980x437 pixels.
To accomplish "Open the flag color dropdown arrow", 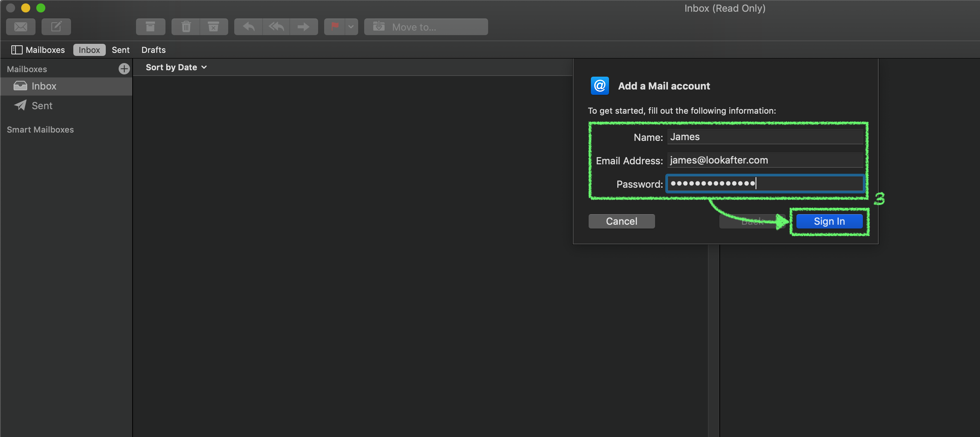I will point(351,26).
